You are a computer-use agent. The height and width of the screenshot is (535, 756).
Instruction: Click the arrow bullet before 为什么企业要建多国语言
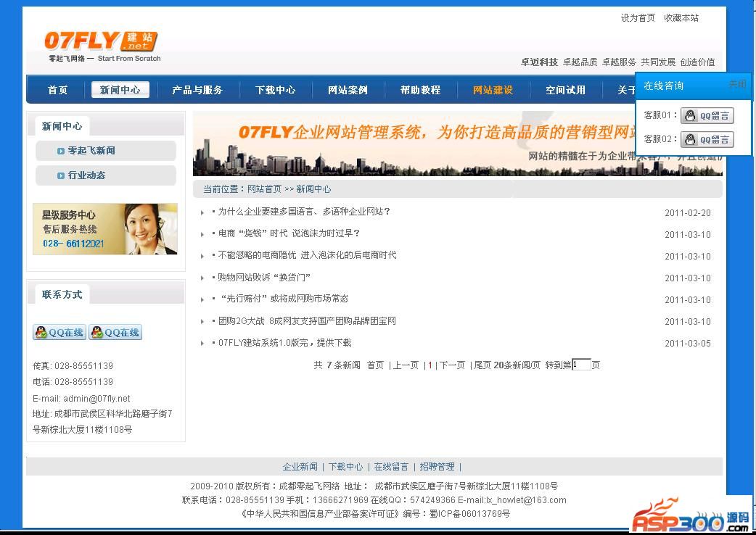(202, 212)
